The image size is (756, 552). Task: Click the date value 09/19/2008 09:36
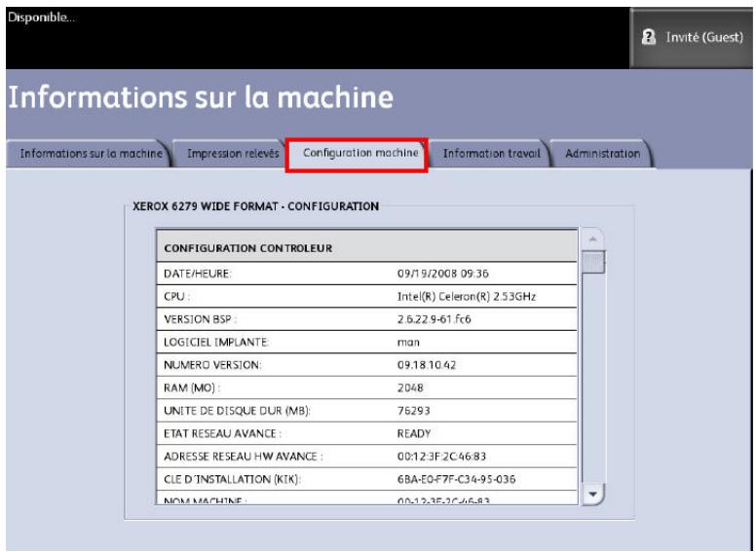coord(442,274)
